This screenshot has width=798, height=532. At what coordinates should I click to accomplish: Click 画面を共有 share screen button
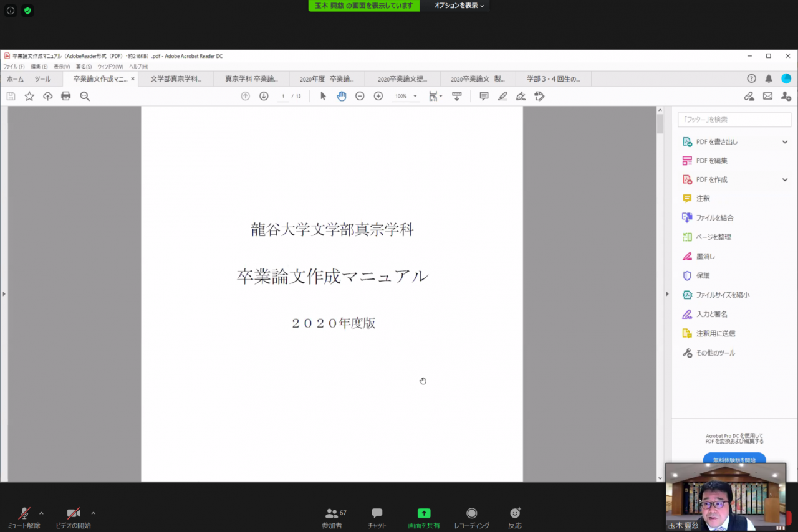coord(424,517)
